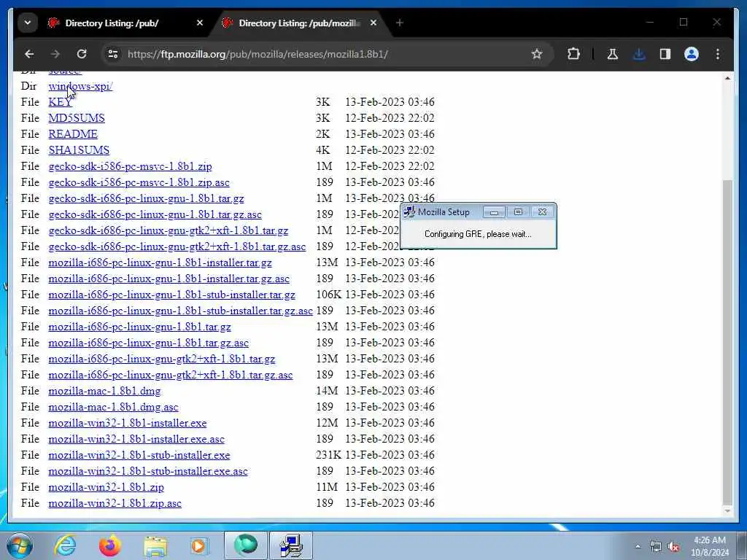The height and width of the screenshot is (560, 747).
Task: Open the windows-xpi/ directory link
Action: 80,86
